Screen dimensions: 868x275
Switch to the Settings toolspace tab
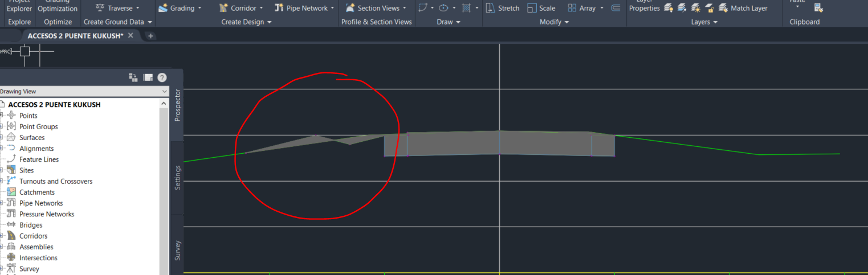[x=177, y=178]
